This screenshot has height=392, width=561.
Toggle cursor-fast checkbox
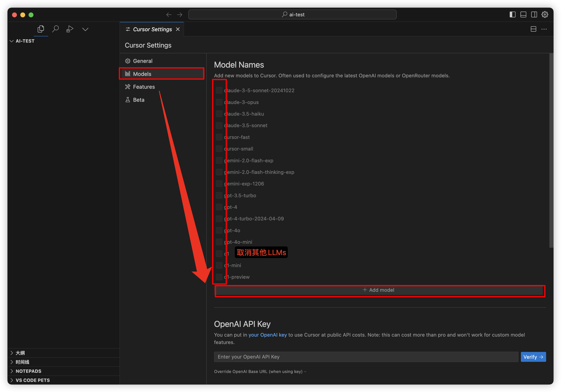219,137
